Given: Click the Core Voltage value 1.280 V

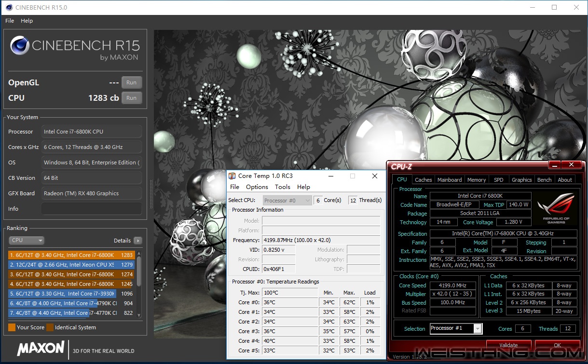Looking at the screenshot, I should [x=513, y=222].
